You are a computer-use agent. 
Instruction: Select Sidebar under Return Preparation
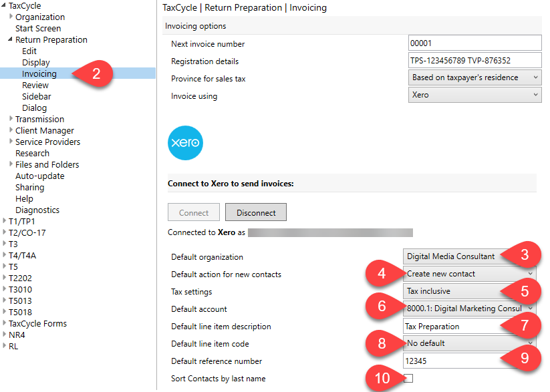[37, 96]
